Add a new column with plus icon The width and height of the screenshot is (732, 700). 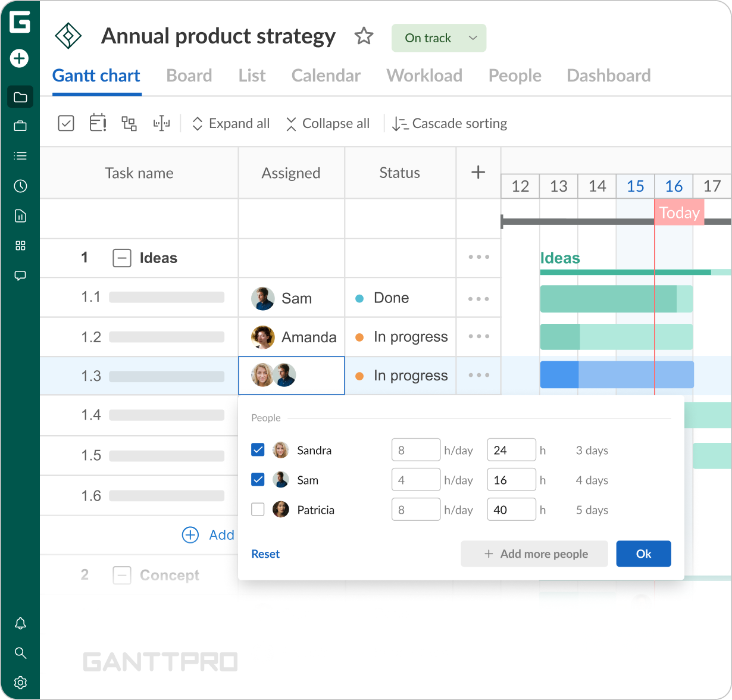click(x=478, y=173)
